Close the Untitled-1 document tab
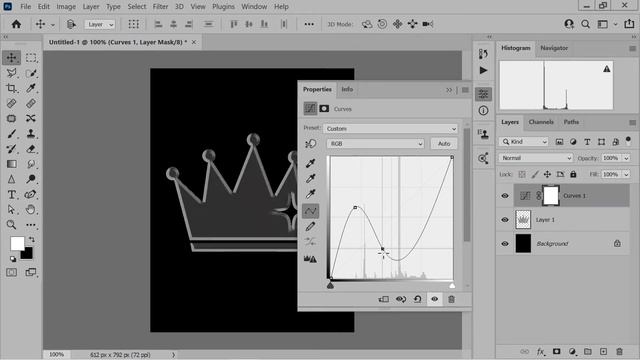Screen dimensions: 640x360 point(194,42)
